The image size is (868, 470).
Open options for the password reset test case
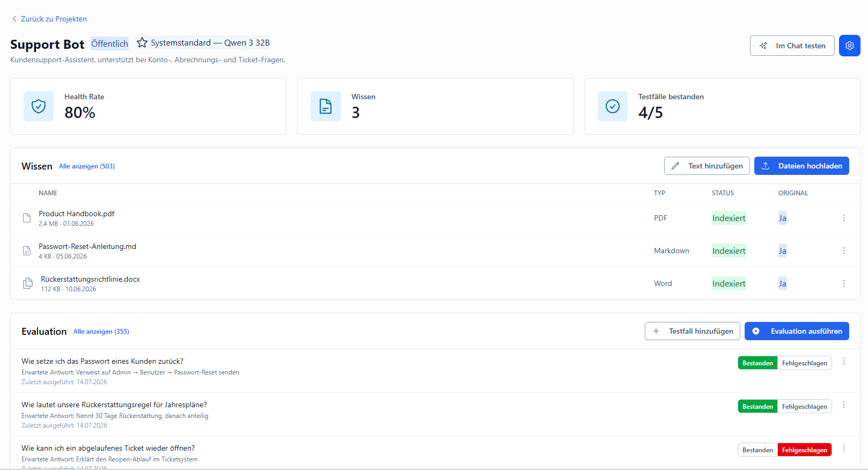coord(843,362)
